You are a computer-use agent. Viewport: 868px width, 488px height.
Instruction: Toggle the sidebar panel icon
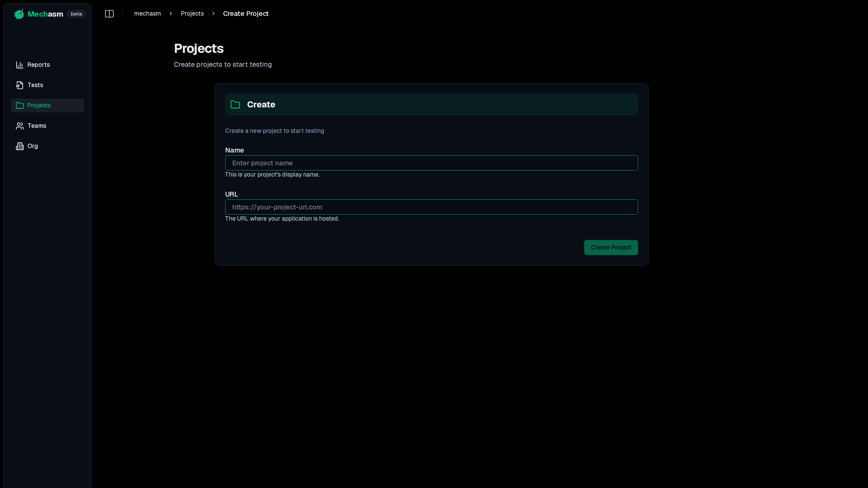(109, 14)
